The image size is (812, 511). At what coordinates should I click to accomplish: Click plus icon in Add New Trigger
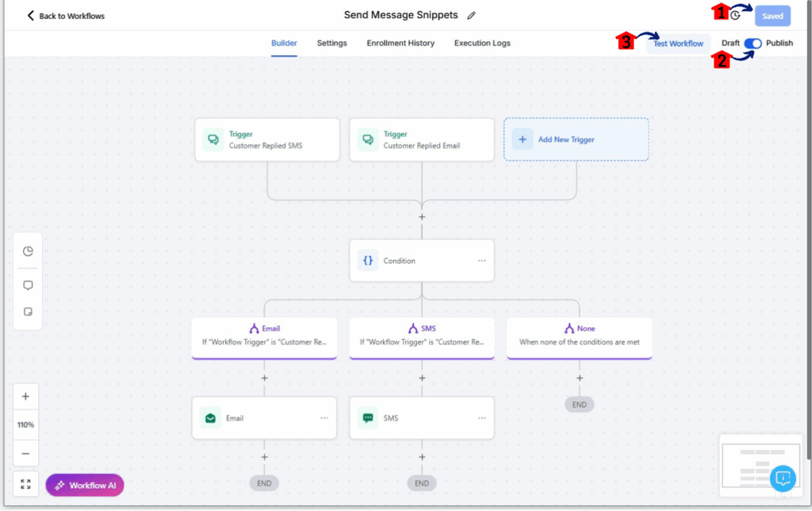point(523,139)
